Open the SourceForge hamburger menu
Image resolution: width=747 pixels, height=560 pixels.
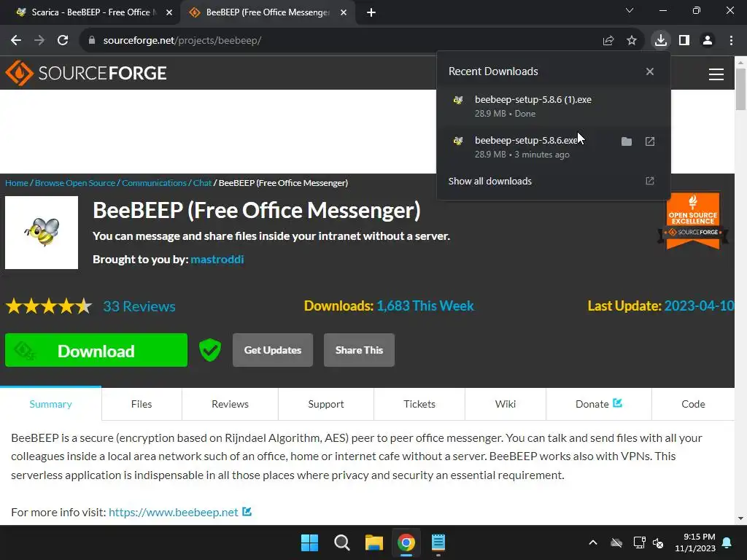(716, 74)
